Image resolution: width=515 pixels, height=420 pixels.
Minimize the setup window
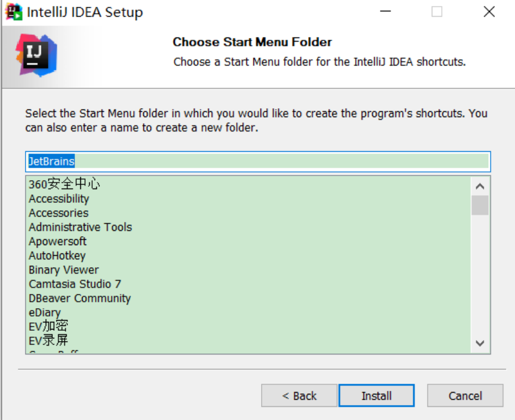point(385,11)
